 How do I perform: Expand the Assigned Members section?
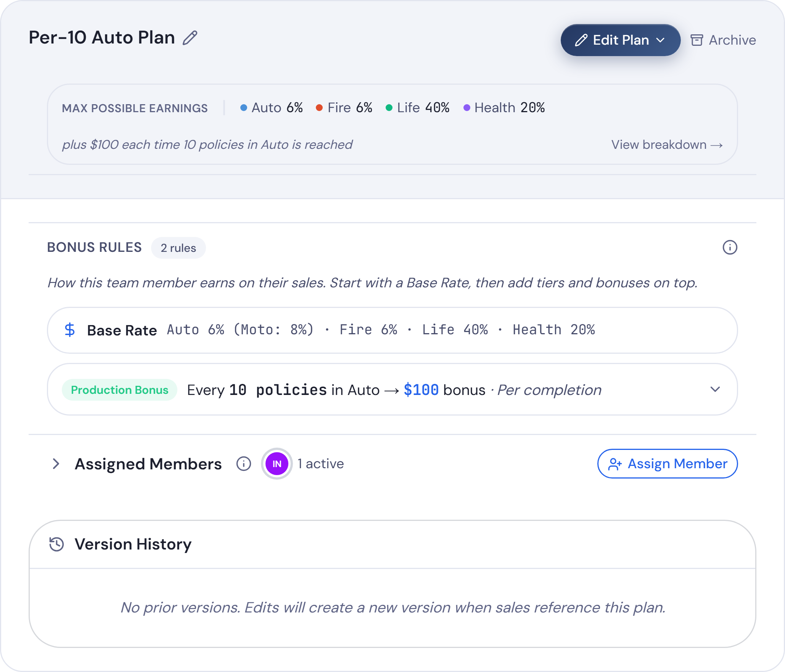point(56,464)
